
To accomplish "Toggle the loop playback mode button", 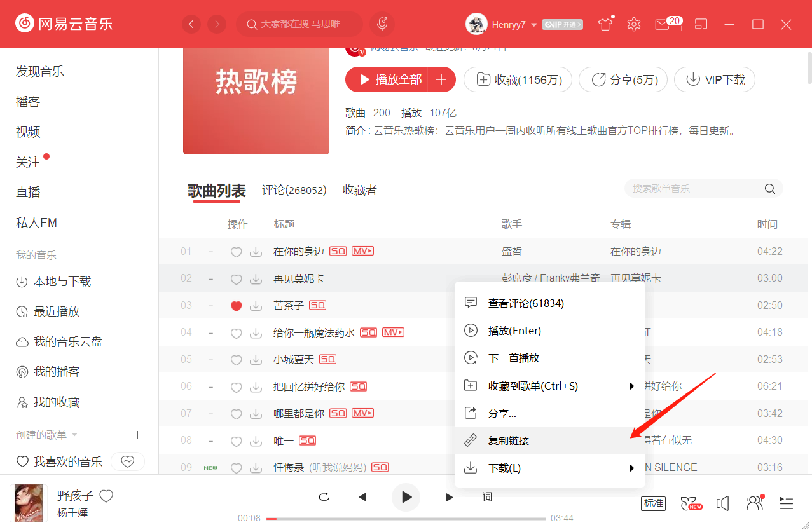I will pos(324,497).
